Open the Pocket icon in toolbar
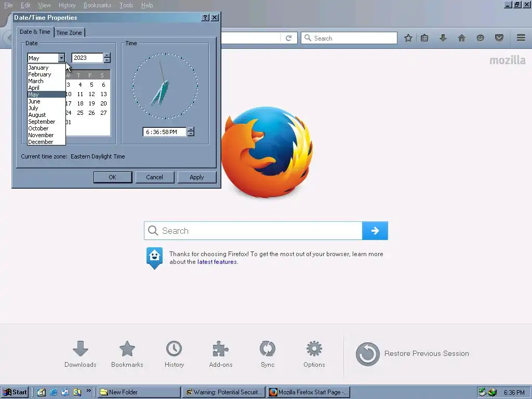 (499, 38)
